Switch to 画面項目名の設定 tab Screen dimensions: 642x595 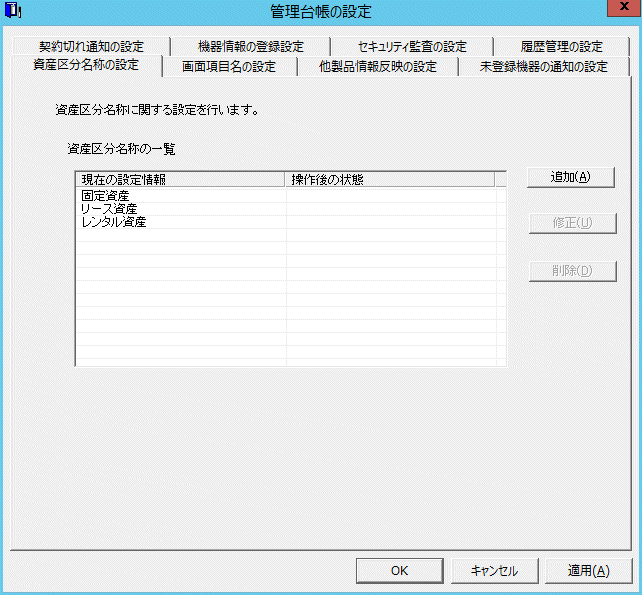[229, 67]
